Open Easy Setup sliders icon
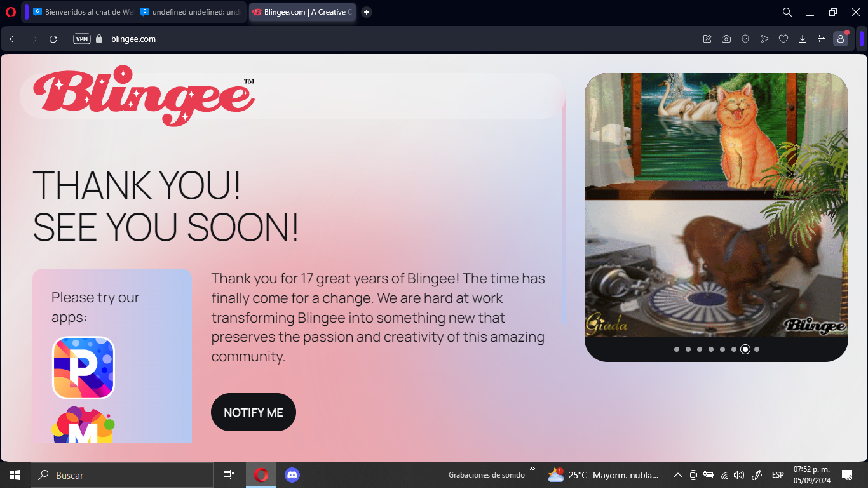 click(x=822, y=39)
